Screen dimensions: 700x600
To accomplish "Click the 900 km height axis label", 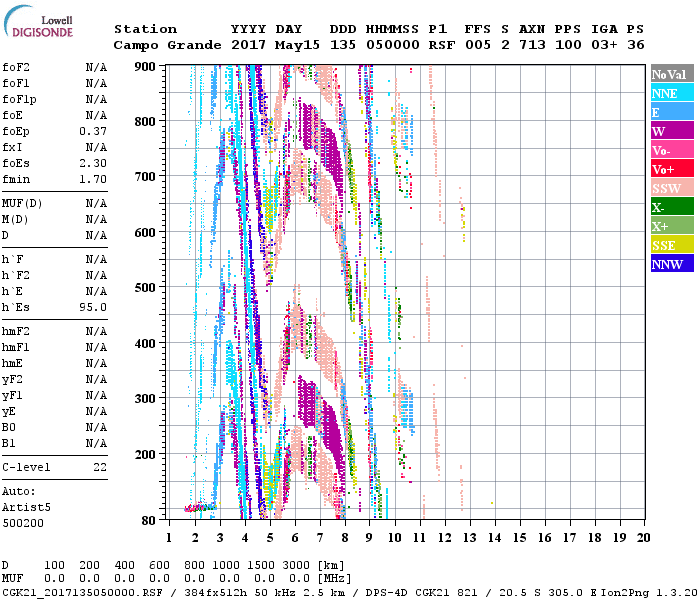I will tap(145, 67).
